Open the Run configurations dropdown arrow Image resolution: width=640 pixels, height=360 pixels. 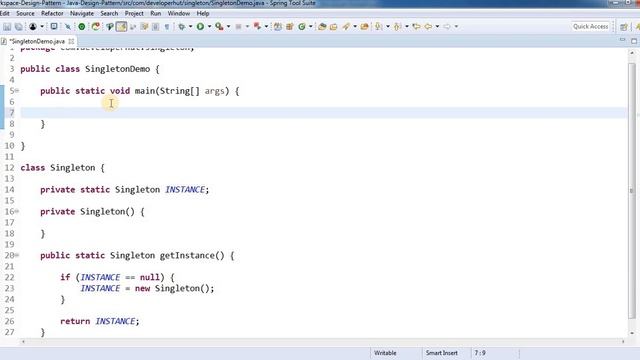click(x=209, y=27)
